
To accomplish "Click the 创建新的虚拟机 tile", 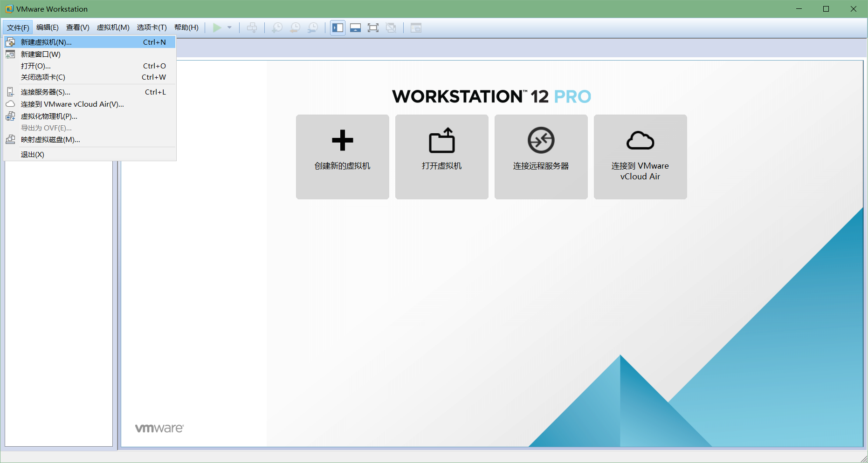I will [x=342, y=157].
